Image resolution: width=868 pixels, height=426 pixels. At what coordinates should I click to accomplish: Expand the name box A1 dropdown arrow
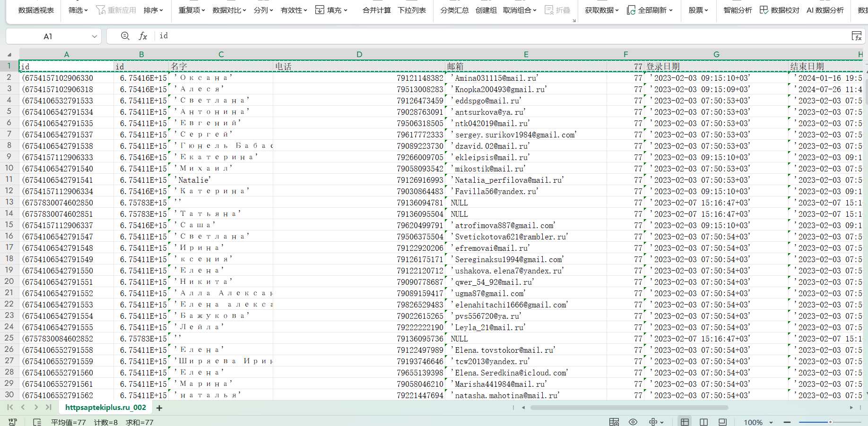click(x=94, y=36)
